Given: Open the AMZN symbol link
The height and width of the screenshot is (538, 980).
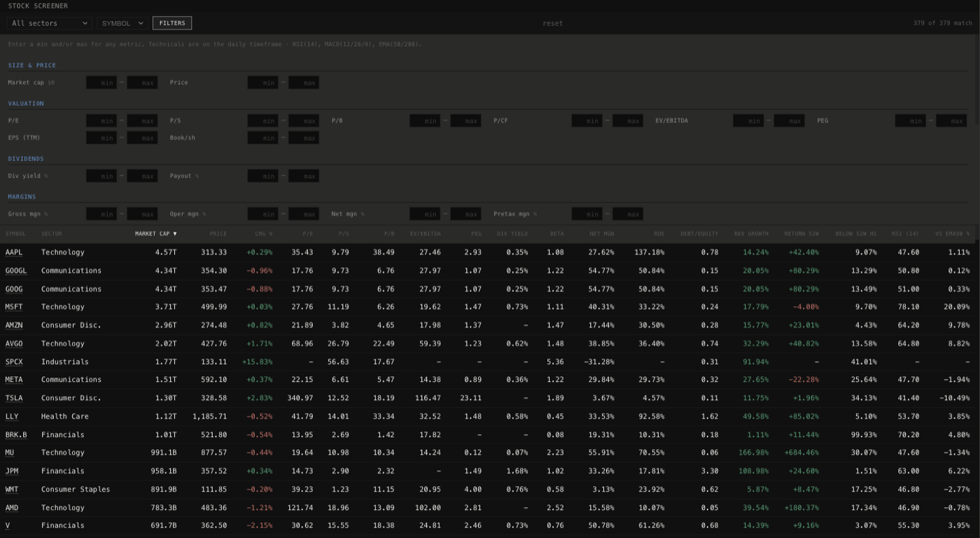Looking at the screenshot, I should point(14,325).
